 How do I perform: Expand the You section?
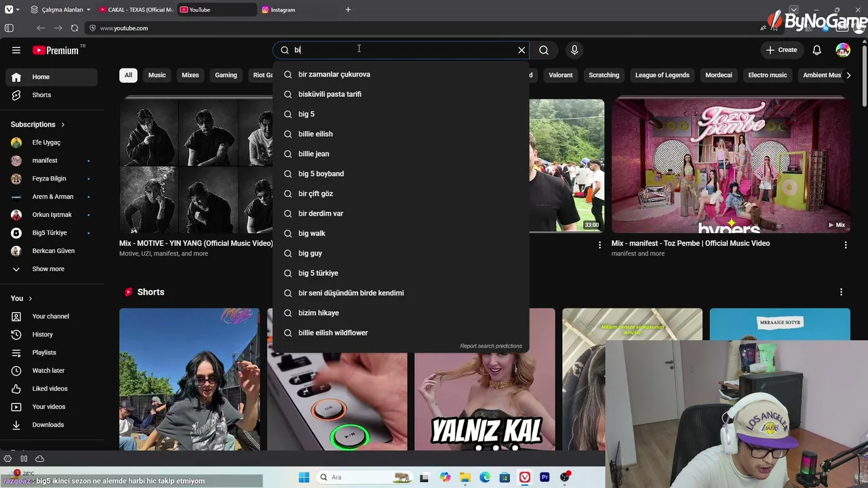click(22, 298)
